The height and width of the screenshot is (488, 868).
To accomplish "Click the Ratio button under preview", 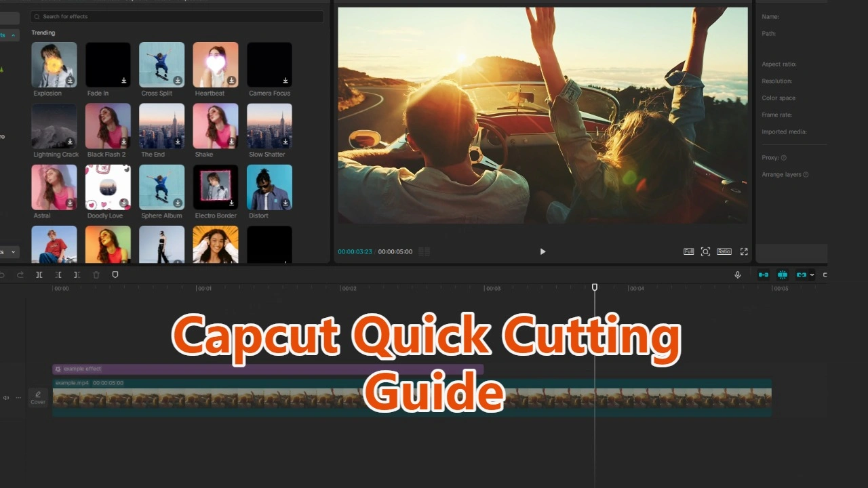I will tap(724, 251).
